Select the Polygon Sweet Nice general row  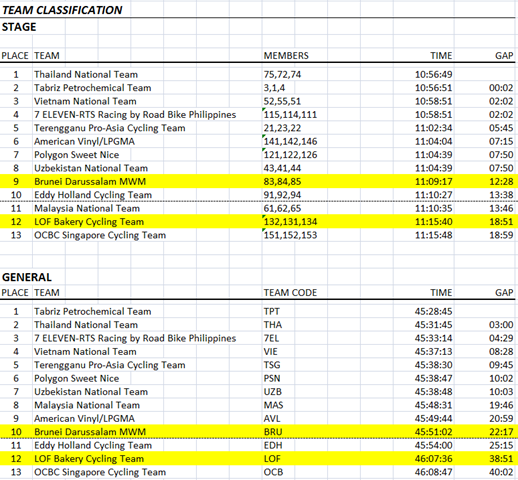tap(259, 378)
